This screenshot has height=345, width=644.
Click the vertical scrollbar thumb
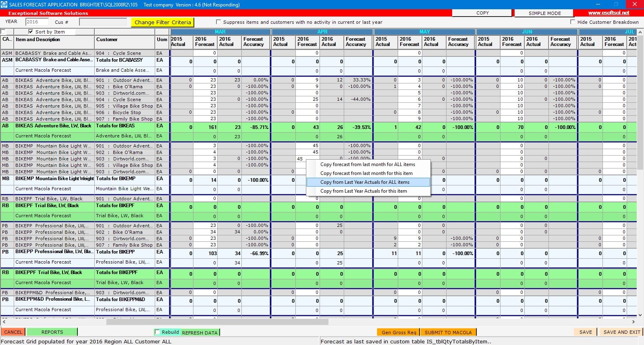pos(640,103)
